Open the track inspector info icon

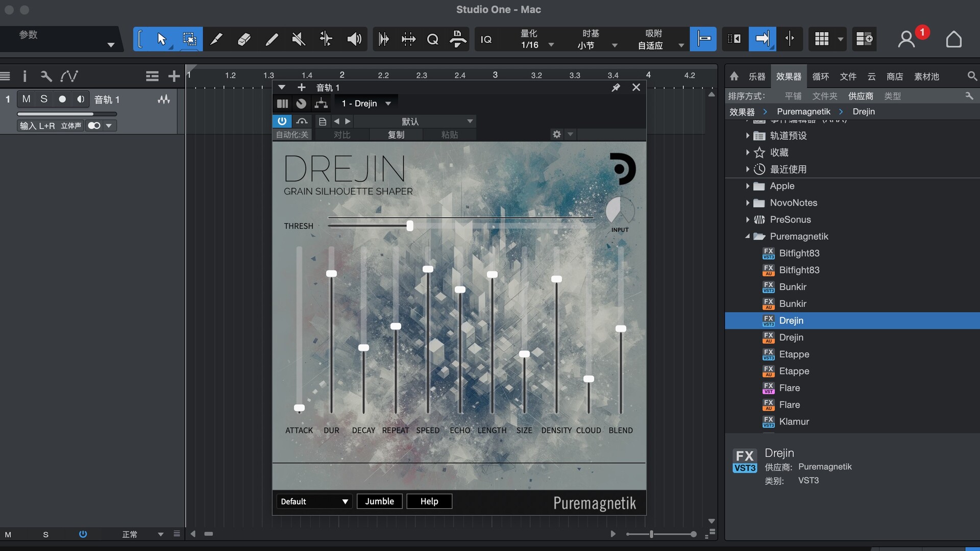pyautogui.click(x=24, y=77)
